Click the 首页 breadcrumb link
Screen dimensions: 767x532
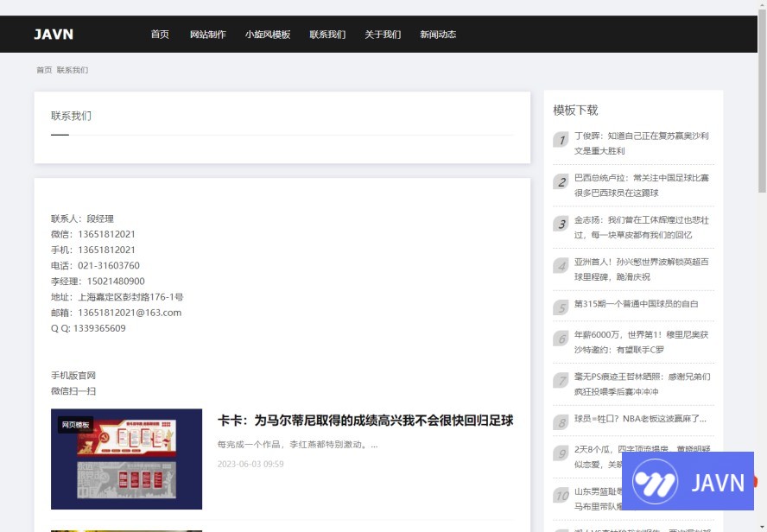tap(44, 70)
